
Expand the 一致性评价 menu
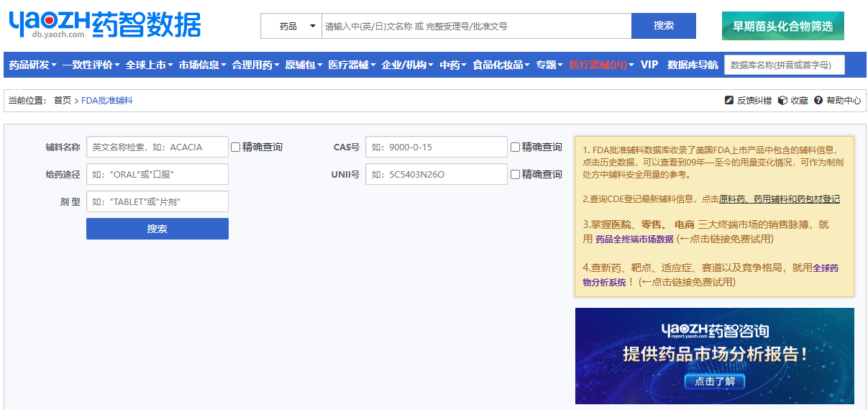pyautogui.click(x=91, y=65)
